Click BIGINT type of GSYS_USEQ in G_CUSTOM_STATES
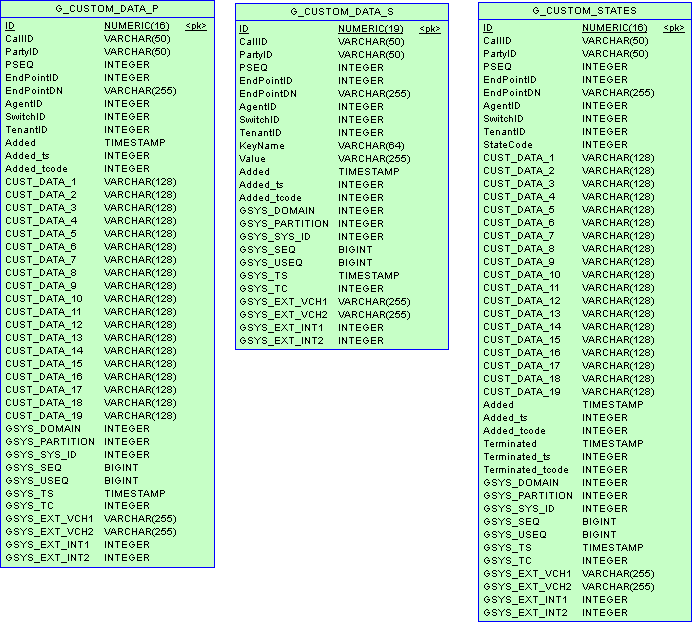The height and width of the screenshot is (622, 692). pos(599,535)
